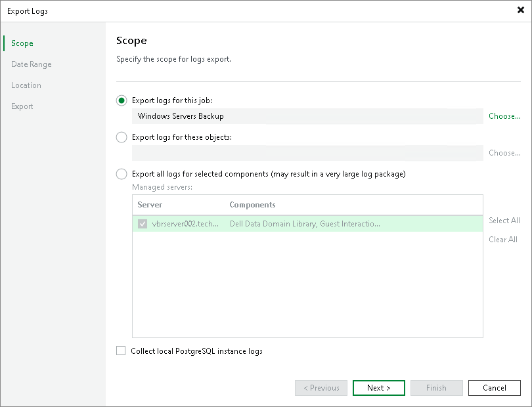Image resolution: width=532 pixels, height=407 pixels.
Task: Cancel the Export Logs wizard
Action: click(494, 387)
